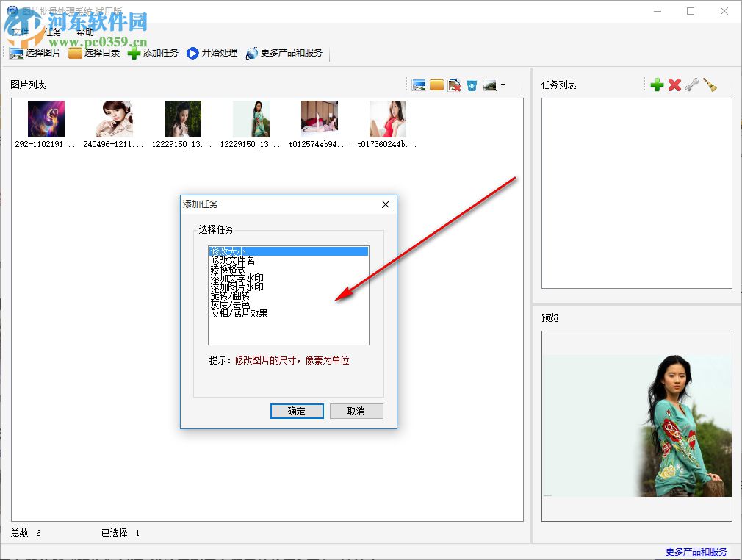Screen dimensions: 742x560
Task: Click the wrench icon in the task list panel
Action: [x=692, y=85]
